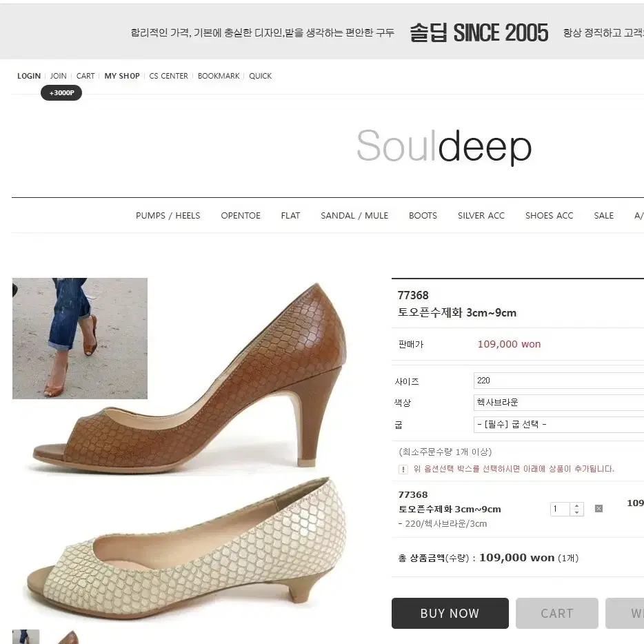The image size is (644, 644).
Task: Decrease quantity with the down arrow
Action: tap(576, 512)
